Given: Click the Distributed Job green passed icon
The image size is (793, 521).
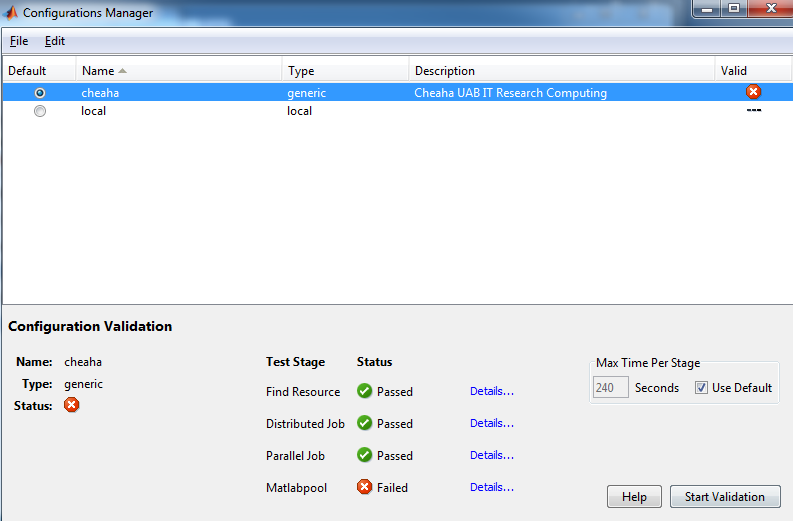Looking at the screenshot, I should click(x=365, y=423).
